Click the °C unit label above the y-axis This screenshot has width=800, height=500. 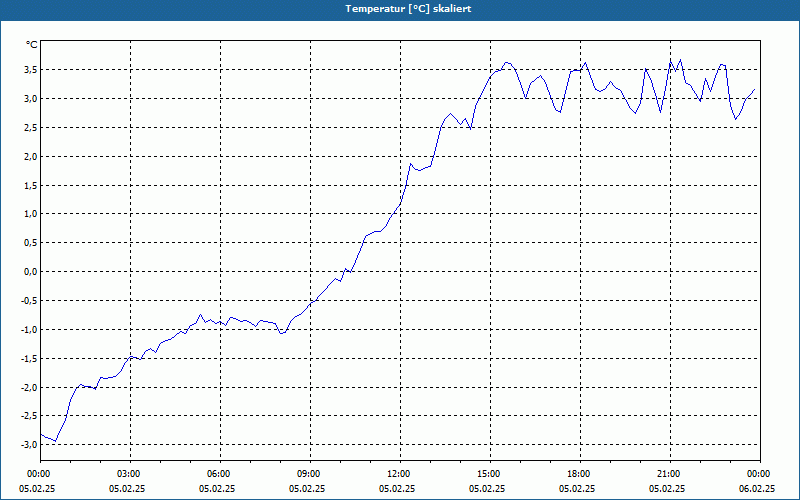[x=32, y=45]
